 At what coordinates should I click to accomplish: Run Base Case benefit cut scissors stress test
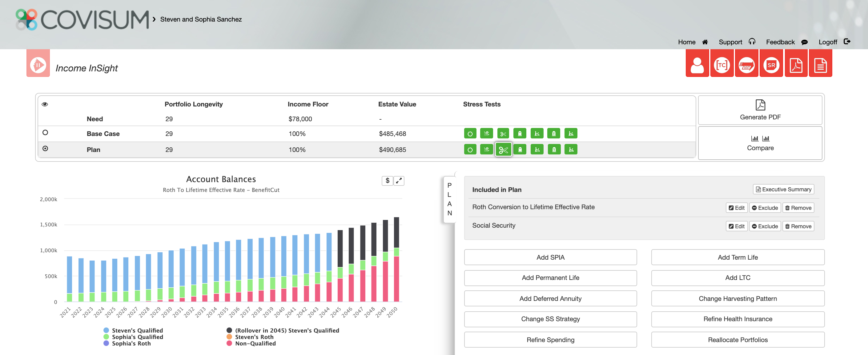[x=503, y=134]
